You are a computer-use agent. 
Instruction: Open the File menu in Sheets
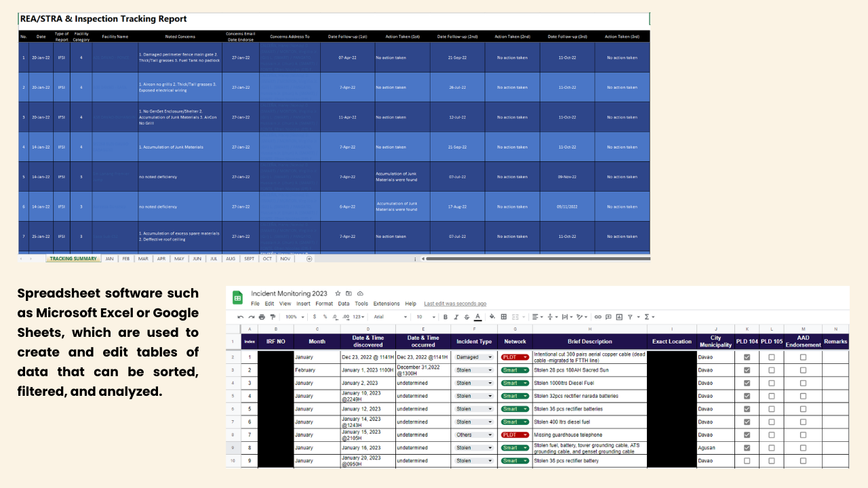[256, 304]
